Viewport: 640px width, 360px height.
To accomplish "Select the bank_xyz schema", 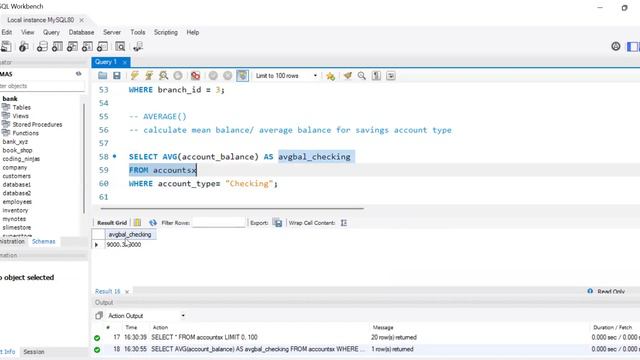I will pyautogui.click(x=15, y=142).
